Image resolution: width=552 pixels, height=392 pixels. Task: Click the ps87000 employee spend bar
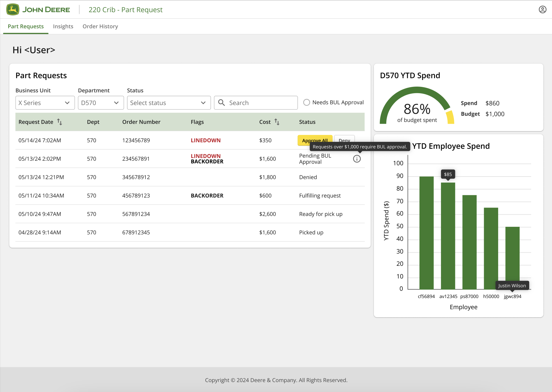(x=470, y=242)
